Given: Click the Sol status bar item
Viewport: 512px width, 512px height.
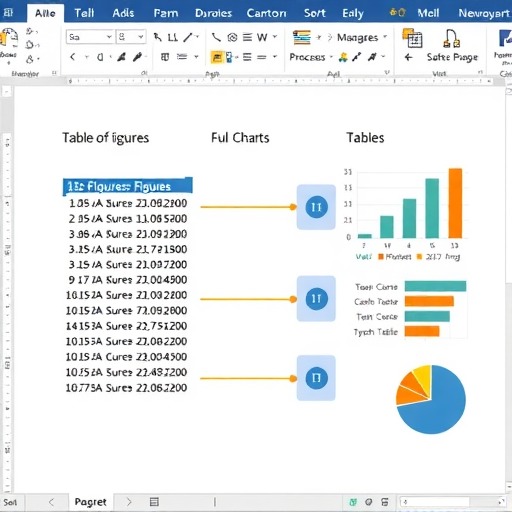Looking at the screenshot, I should [10, 502].
